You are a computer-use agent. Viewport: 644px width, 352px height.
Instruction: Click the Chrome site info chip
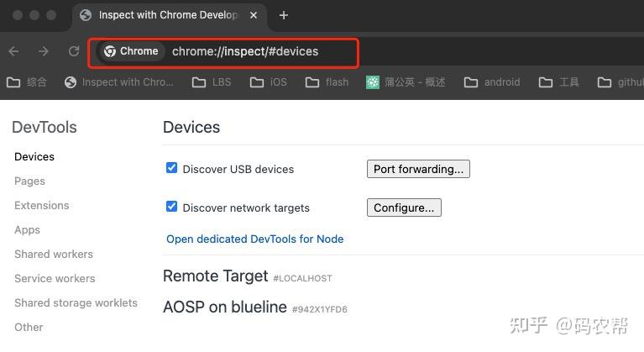132,51
